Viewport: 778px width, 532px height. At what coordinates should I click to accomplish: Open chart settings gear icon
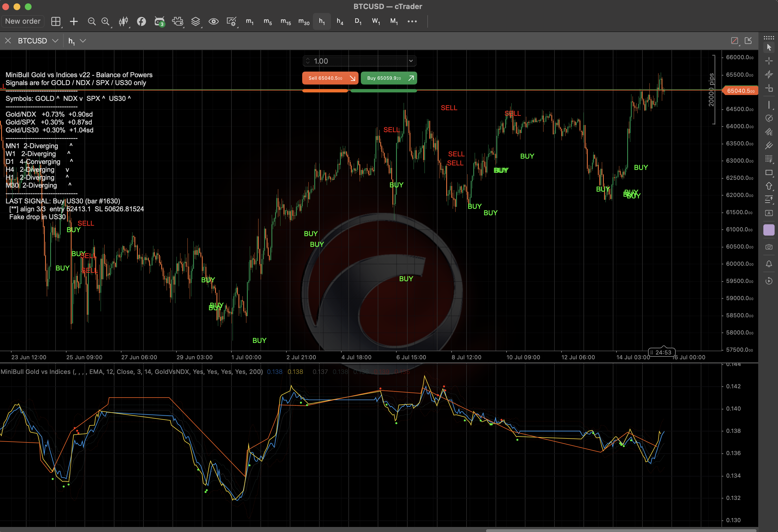pos(232,21)
